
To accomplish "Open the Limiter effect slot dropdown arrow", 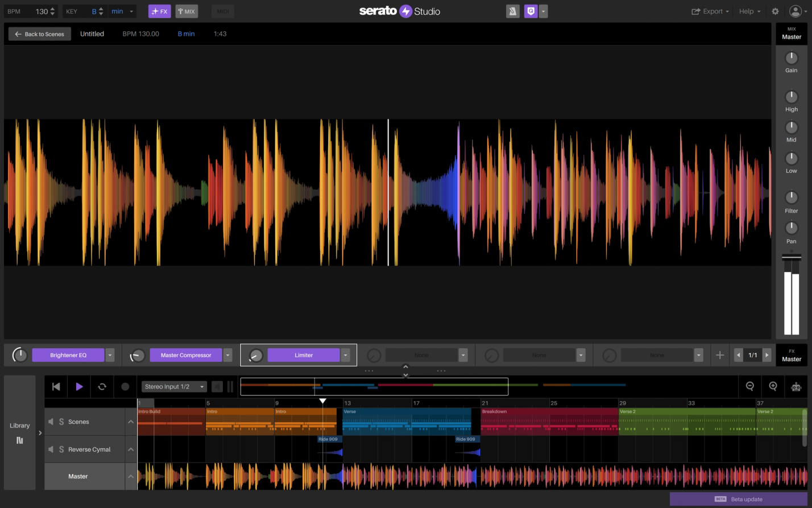I will click(345, 354).
